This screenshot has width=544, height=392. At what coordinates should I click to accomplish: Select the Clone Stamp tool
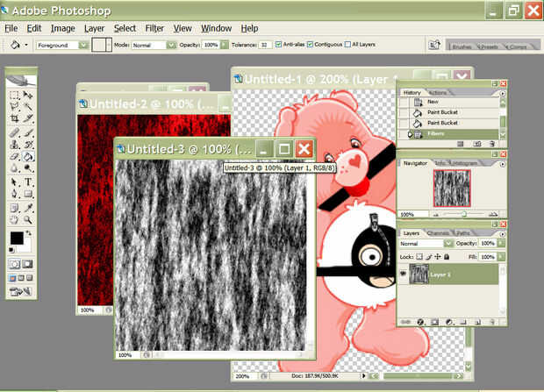[14, 145]
